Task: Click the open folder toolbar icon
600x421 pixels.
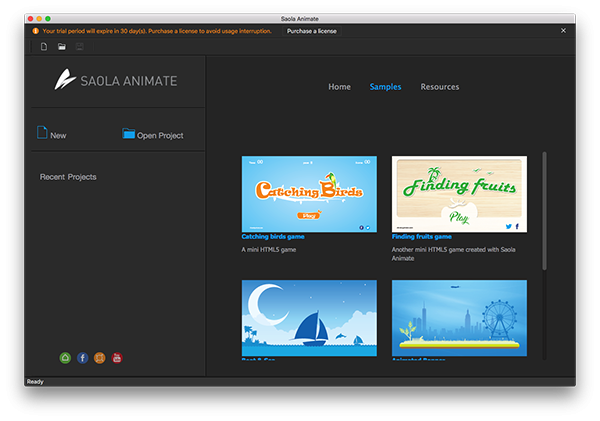Action: 62,47
